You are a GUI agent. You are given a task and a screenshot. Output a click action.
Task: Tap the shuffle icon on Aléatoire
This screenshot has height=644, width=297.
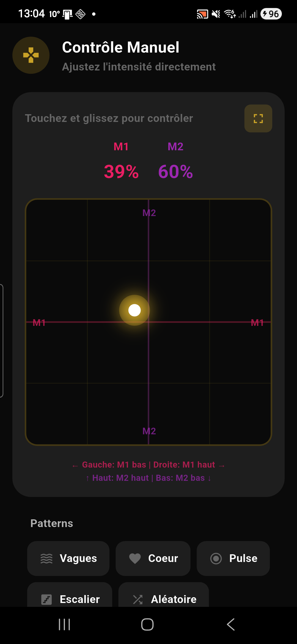pyautogui.click(x=138, y=599)
